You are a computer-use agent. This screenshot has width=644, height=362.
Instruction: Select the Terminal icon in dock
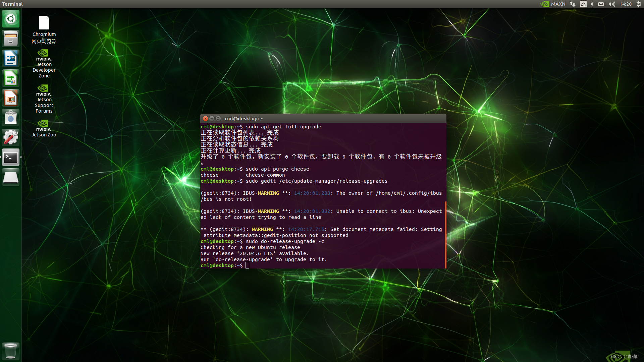11,157
